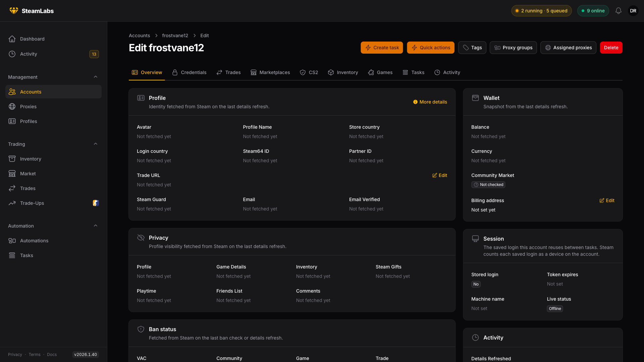Open More details link
The height and width of the screenshot is (362, 644).
[x=430, y=102]
